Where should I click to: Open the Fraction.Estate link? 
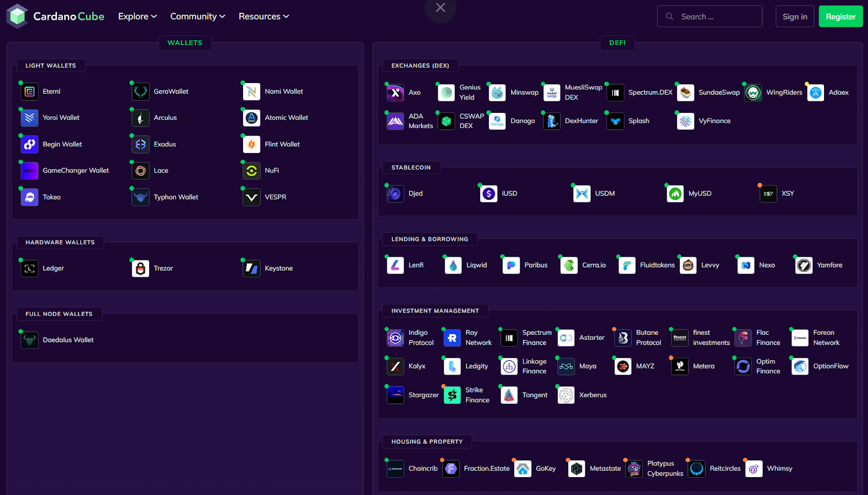click(x=487, y=469)
